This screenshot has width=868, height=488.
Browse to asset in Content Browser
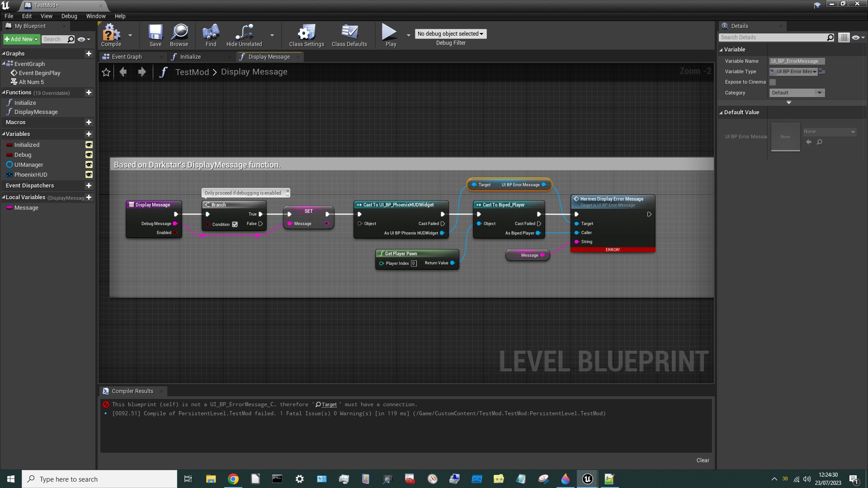179,36
